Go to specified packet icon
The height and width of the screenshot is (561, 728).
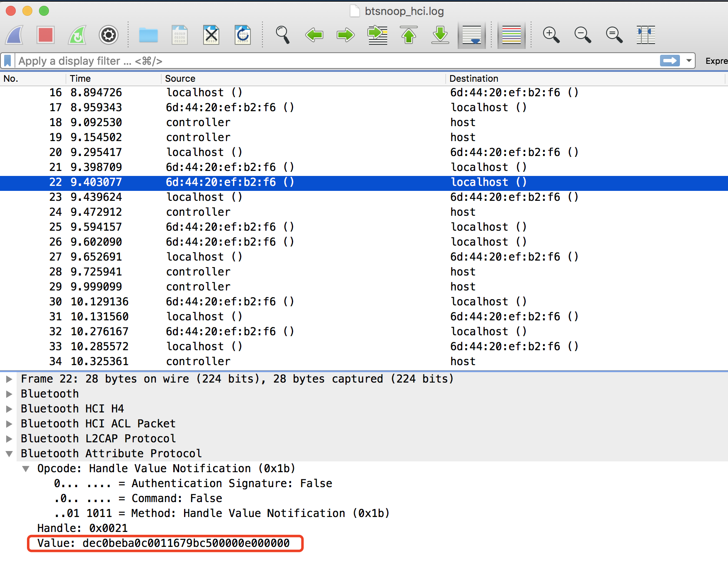pos(377,35)
